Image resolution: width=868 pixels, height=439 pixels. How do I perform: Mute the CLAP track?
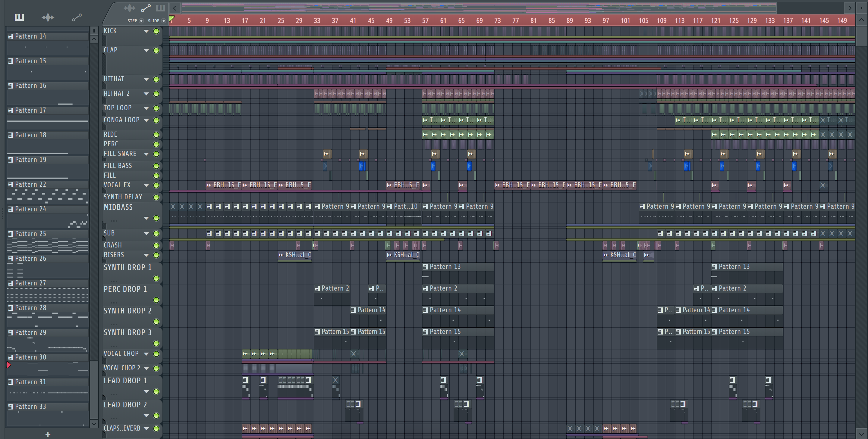coord(156,50)
